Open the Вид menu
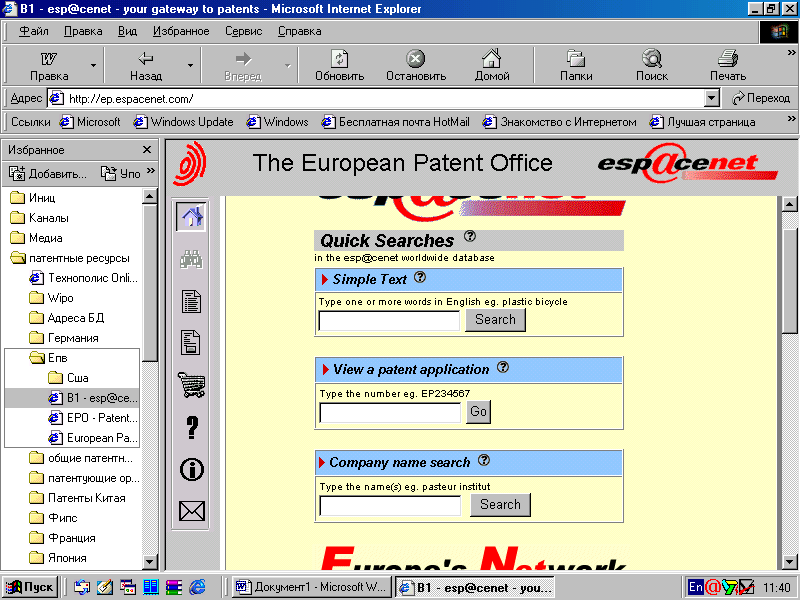 point(128,31)
